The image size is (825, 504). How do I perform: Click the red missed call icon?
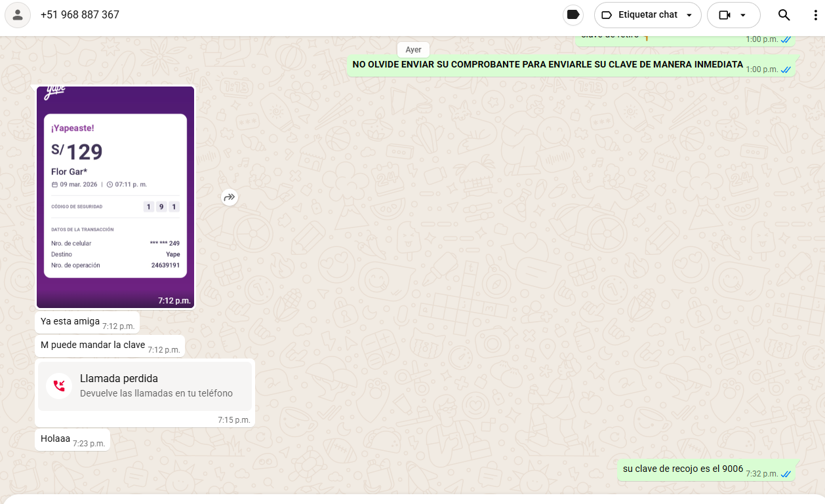59,385
